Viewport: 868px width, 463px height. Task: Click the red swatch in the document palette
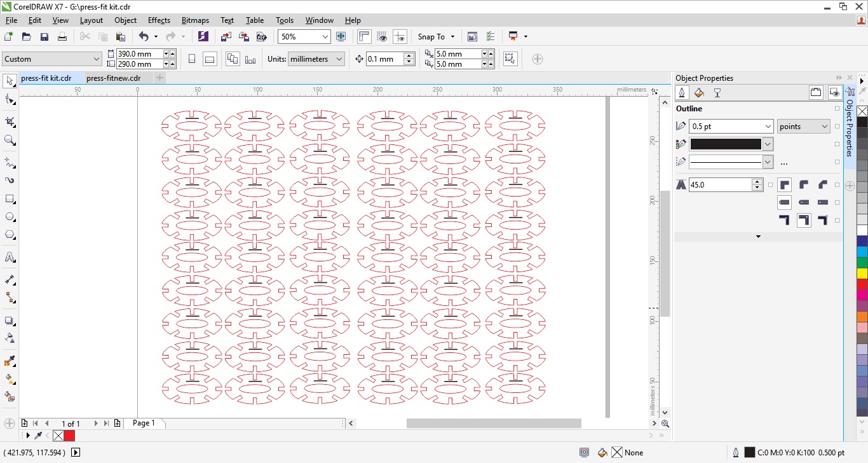coord(69,436)
